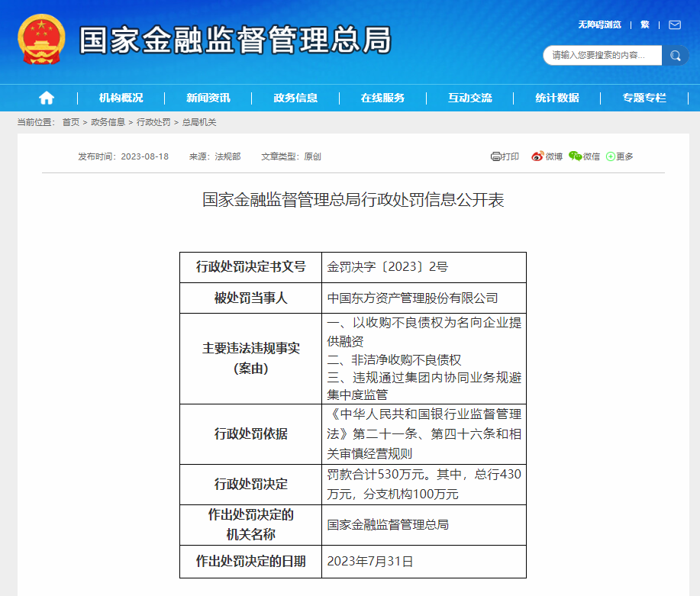Click 政务信息 in the breadcrumb
The width and height of the screenshot is (700, 596).
pos(108,122)
